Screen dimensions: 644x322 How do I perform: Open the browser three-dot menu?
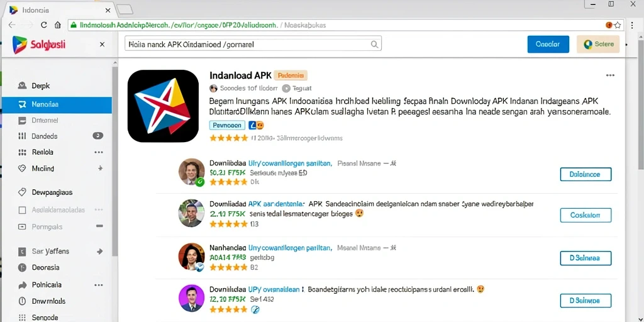pyautogui.click(x=633, y=25)
